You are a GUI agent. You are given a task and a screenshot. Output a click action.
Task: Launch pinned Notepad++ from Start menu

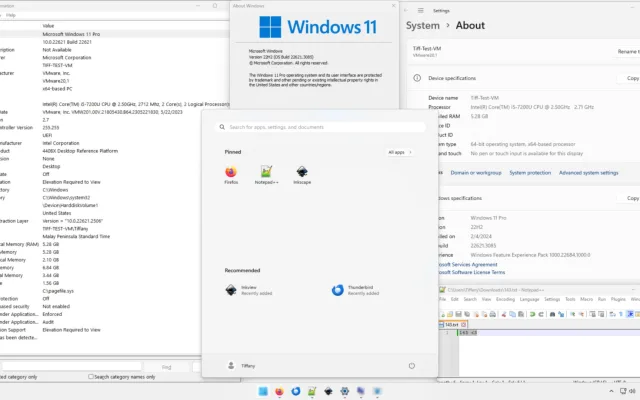tap(267, 175)
